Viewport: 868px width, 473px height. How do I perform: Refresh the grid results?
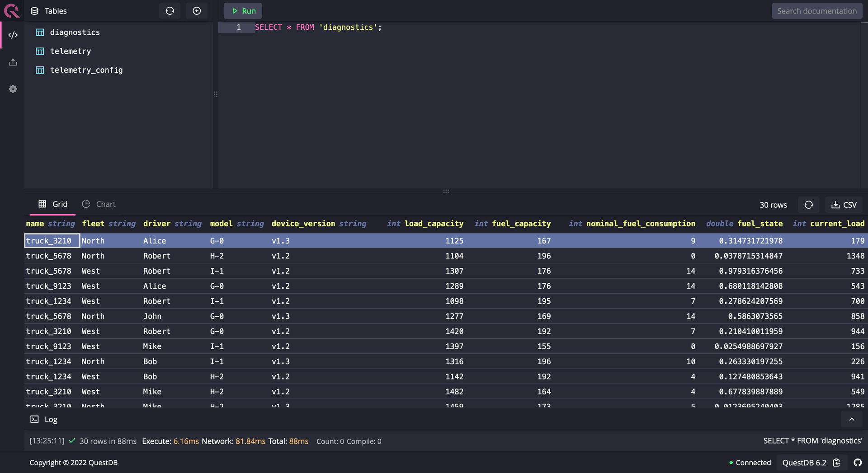[x=808, y=205]
